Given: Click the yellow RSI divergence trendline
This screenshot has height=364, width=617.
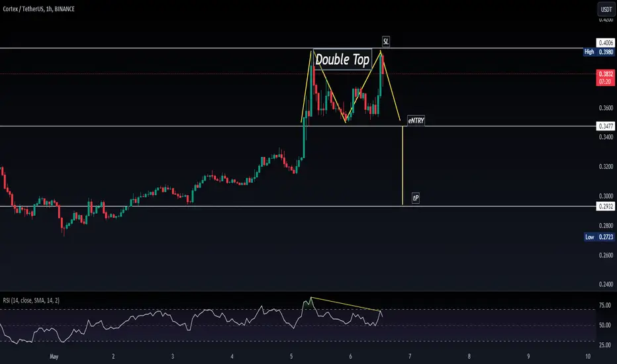Looking at the screenshot, I should [x=346, y=304].
